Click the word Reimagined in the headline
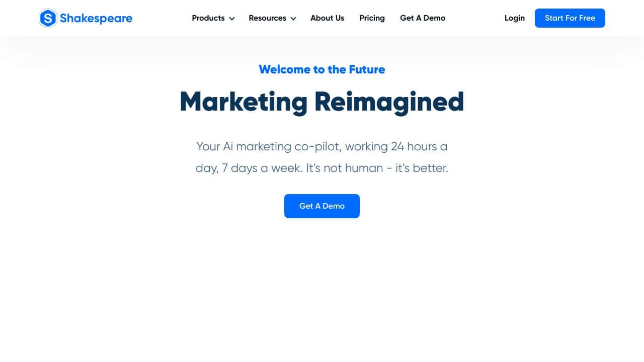644x362 pixels. pos(389,102)
